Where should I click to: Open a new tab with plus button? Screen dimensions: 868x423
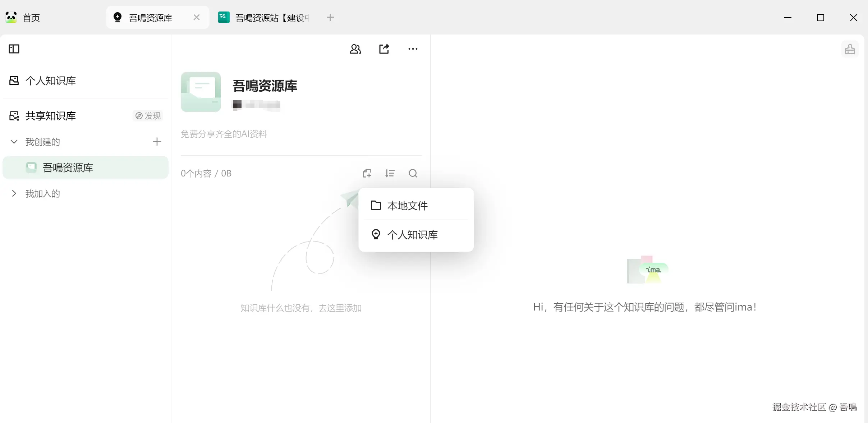(x=330, y=17)
